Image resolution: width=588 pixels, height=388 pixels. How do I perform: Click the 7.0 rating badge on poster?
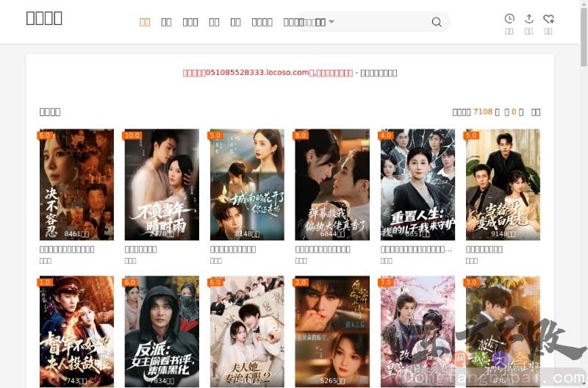tap(386, 282)
